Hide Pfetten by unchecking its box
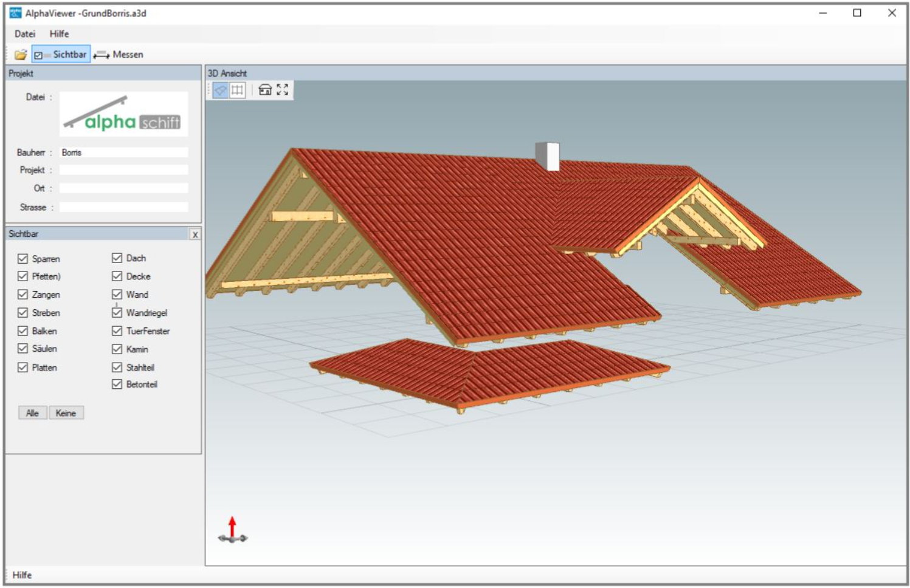Viewport: 910px width, 588px height. (23, 276)
